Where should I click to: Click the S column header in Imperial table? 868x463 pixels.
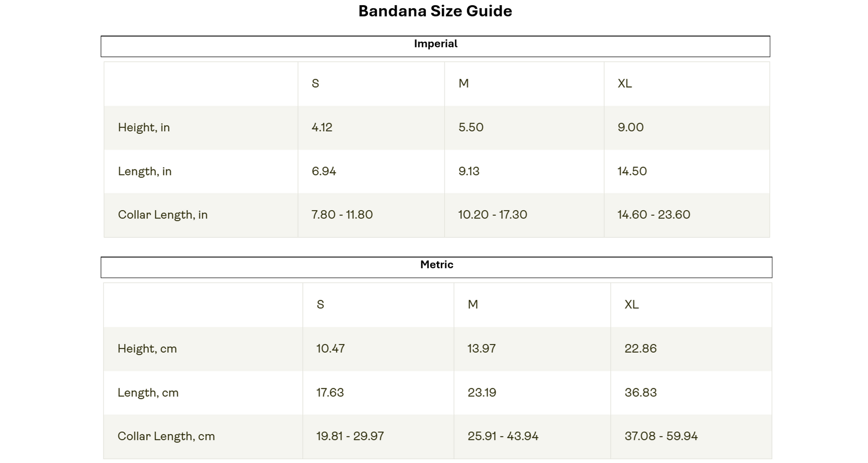pos(316,83)
